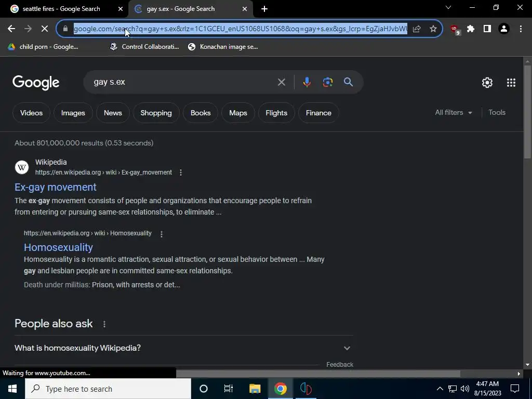Go back to the previous page
This screenshot has width=532, height=399.
point(11,29)
